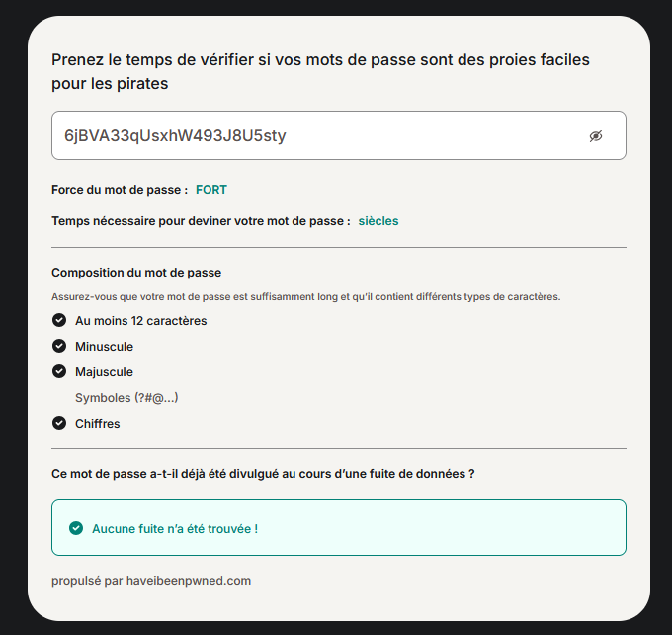This screenshot has width=672, height=635.
Task: Click 'Aucune fuite n'a été trouvée !' message
Action: 175,529
